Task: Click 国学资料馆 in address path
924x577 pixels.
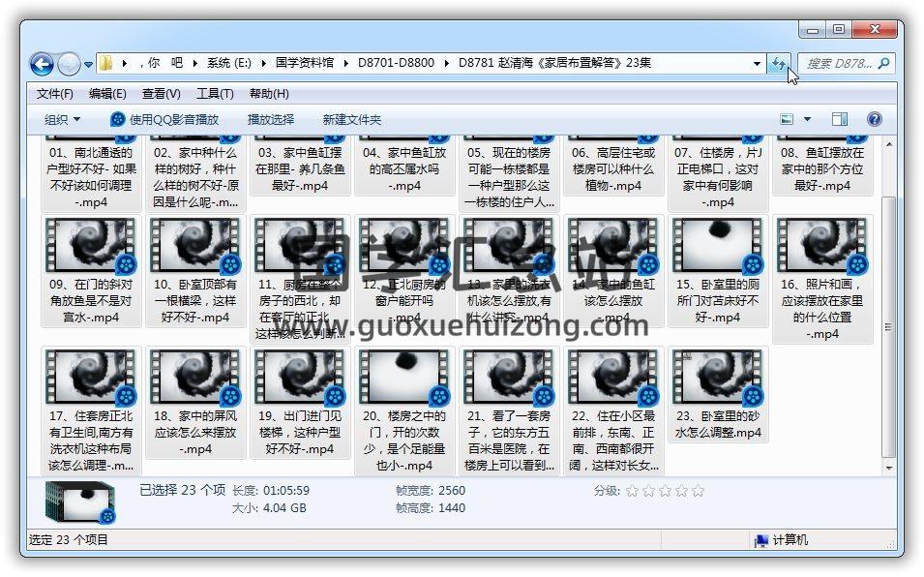Action: (x=304, y=63)
